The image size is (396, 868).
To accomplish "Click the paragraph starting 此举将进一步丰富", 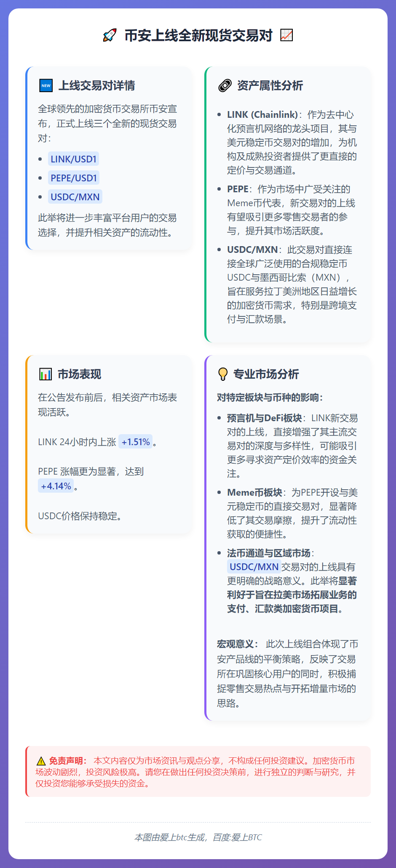I will [107, 225].
